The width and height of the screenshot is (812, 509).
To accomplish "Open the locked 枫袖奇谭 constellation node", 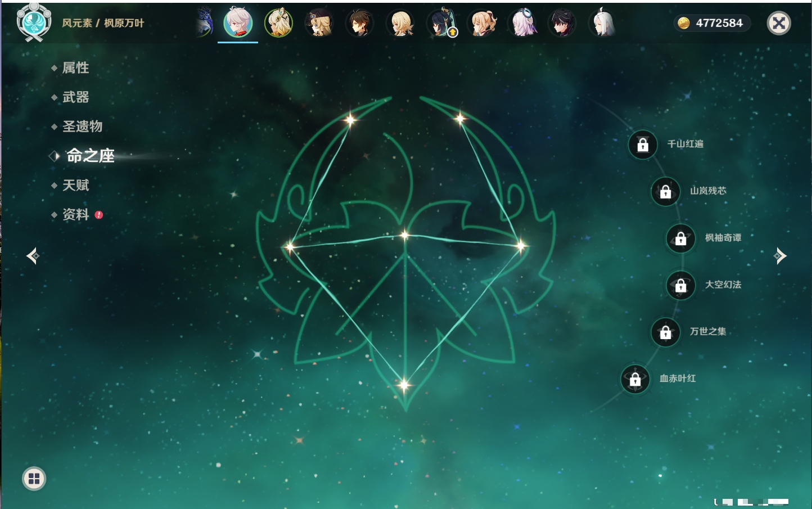I will pos(681,238).
